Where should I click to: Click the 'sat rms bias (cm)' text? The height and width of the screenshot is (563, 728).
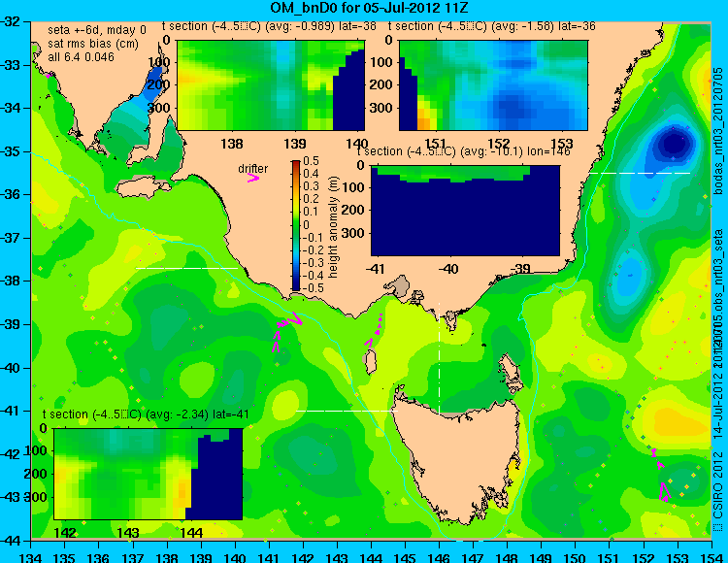(x=93, y=44)
